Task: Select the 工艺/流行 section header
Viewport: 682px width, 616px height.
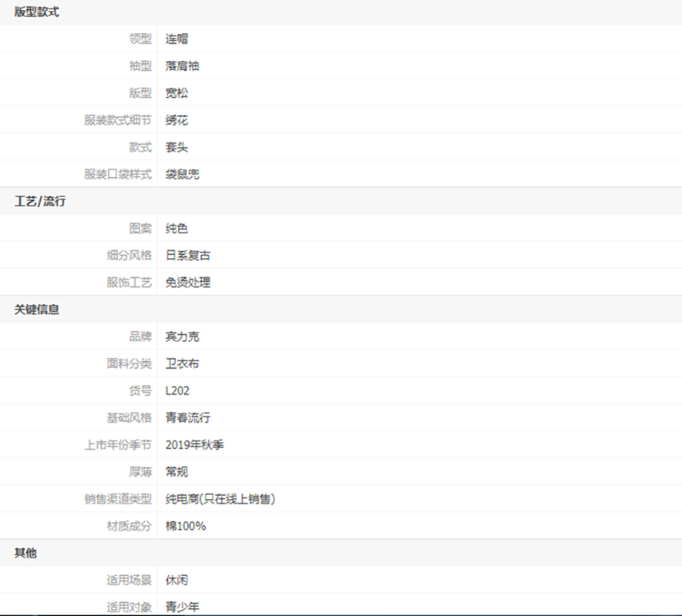Action: (x=40, y=202)
